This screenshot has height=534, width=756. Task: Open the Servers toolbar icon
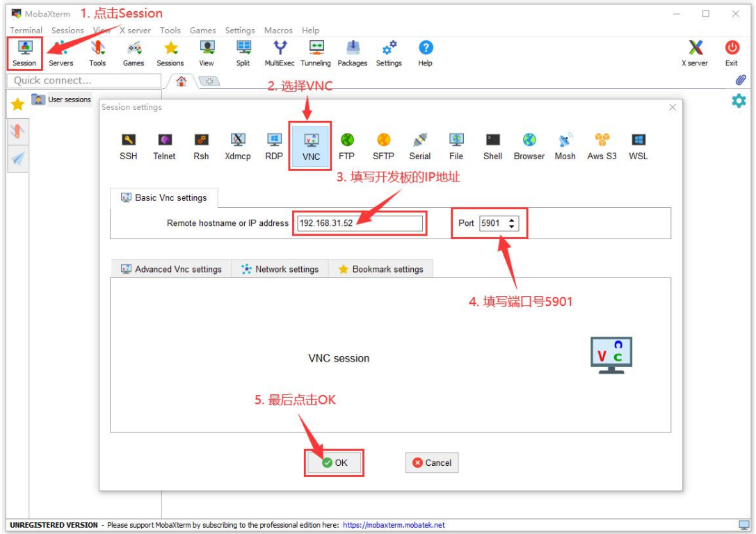61,53
